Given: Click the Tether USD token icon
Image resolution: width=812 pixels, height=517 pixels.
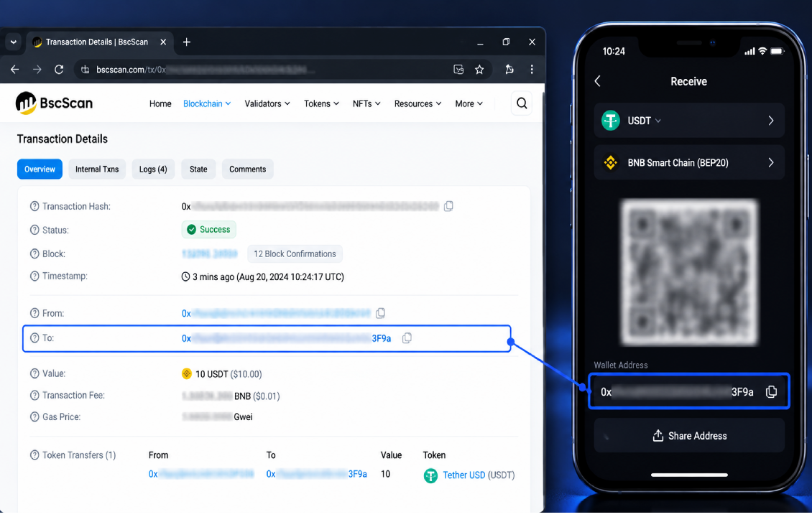Looking at the screenshot, I should click(430, 475).
